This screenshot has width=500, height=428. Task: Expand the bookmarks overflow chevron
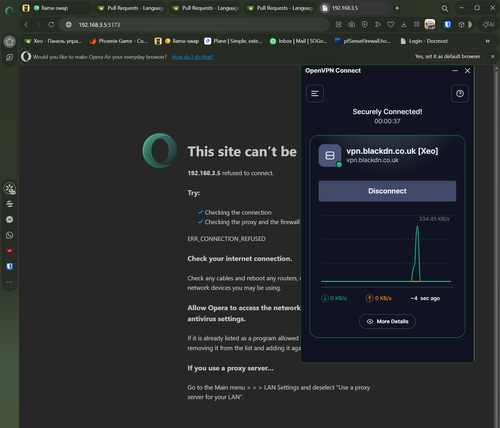coord(487,41)
